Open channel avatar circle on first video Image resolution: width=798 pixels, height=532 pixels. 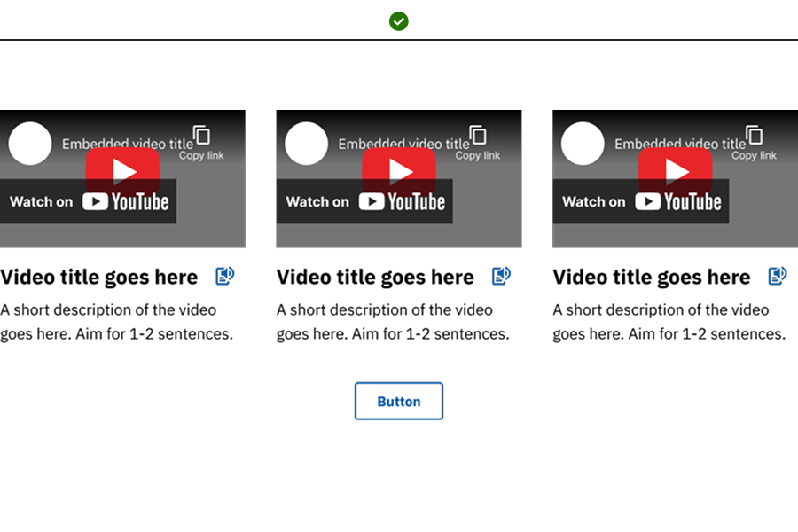click(x=30, y=143)
